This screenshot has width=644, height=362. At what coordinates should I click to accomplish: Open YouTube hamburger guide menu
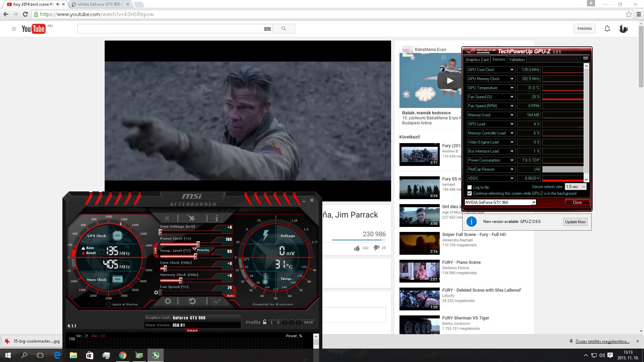pos(14,29)
